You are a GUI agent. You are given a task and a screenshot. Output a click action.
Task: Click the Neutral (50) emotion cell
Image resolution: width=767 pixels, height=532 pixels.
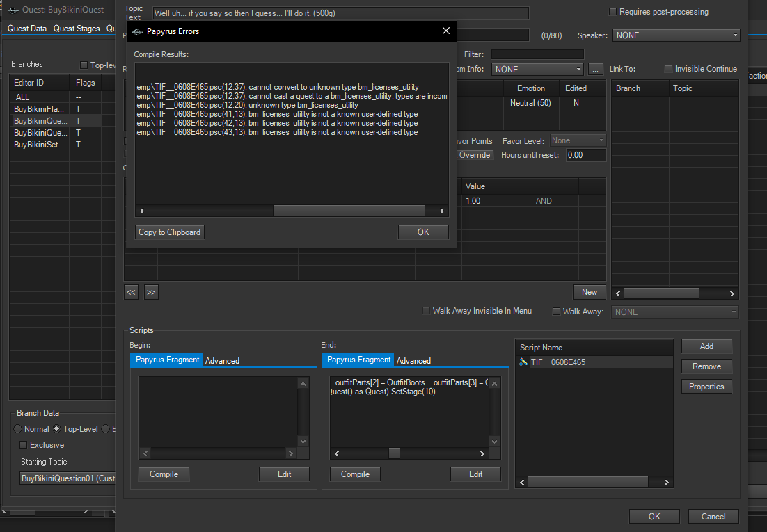[x=531, y=103]
